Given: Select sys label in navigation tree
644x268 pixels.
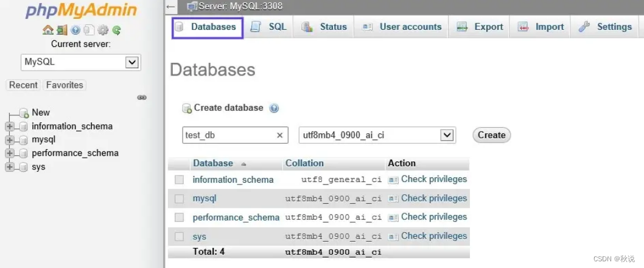Looking at the screenshot, I should pos(38,167).
